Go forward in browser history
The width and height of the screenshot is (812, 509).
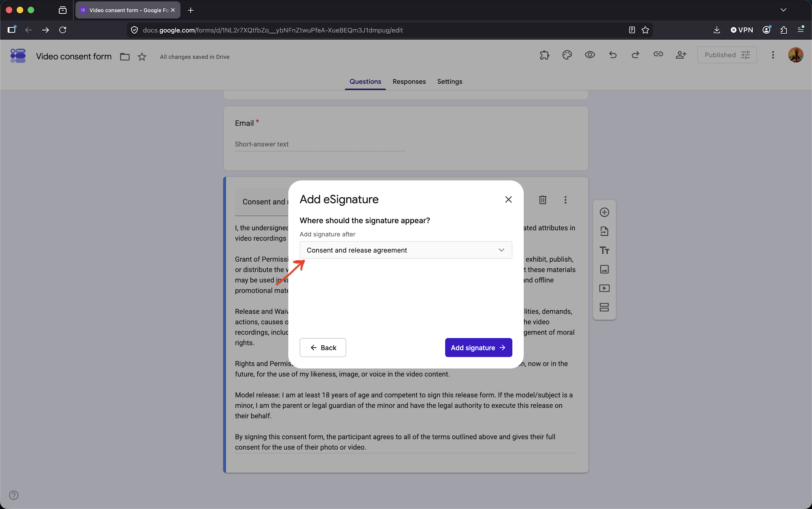pyautogui.click(x=46, y=30)
